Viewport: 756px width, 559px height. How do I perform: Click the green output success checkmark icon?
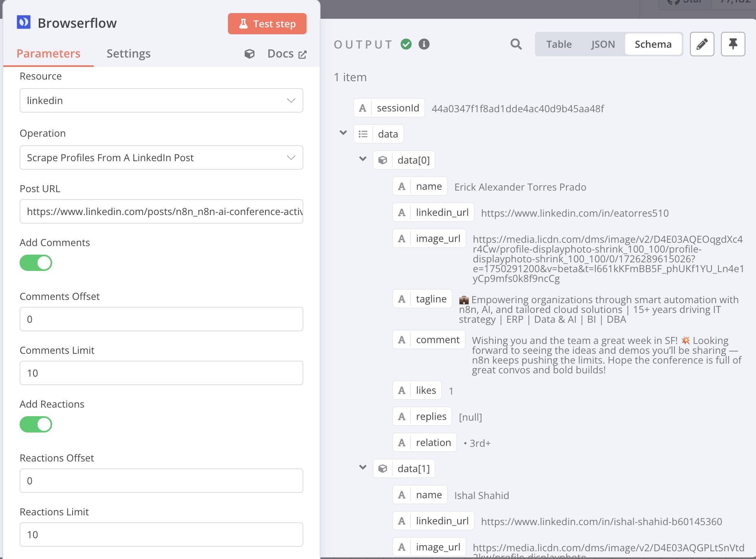click(x=406, y=44)
